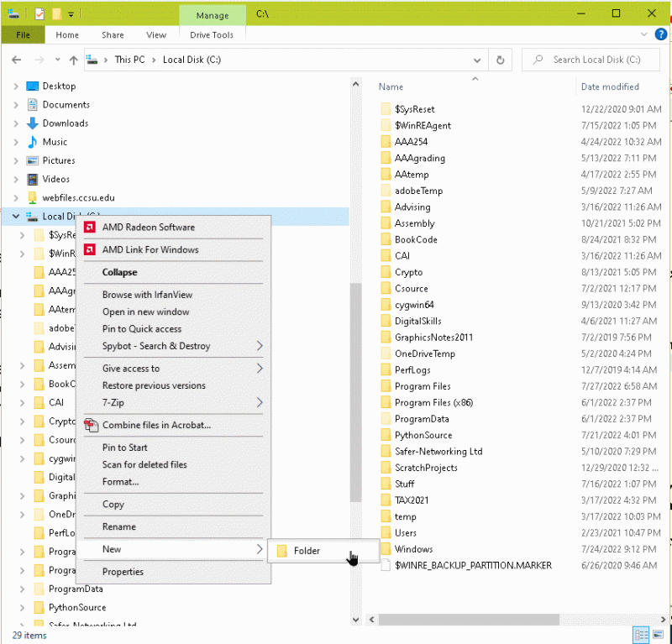Switch to the Home ribbon tab
Image resolution: width=672 pixels, height=644 pixels.
pyautogui.click(x=67, y=34)
